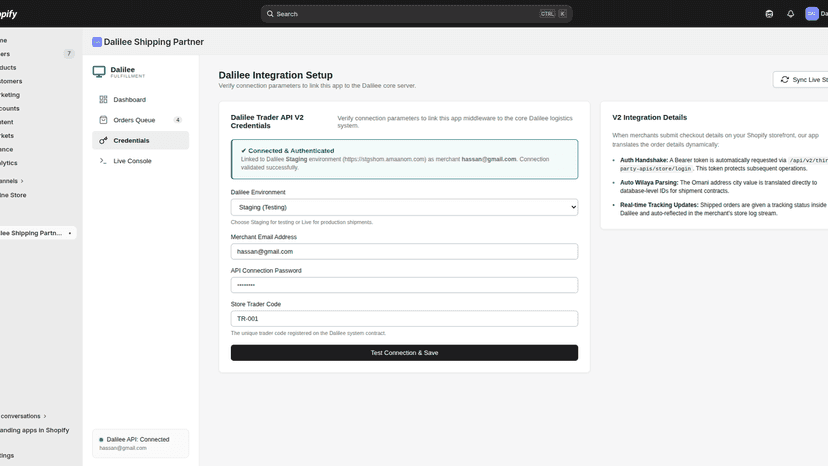828x466 pixels.
Task: Click the Shopify sidebar Marketing item
Action: point(10,95)
